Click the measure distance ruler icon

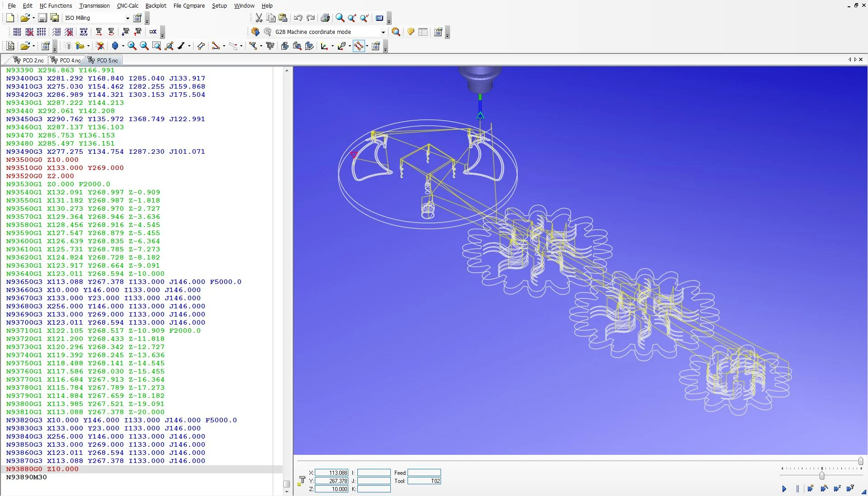tap(201, 46)
